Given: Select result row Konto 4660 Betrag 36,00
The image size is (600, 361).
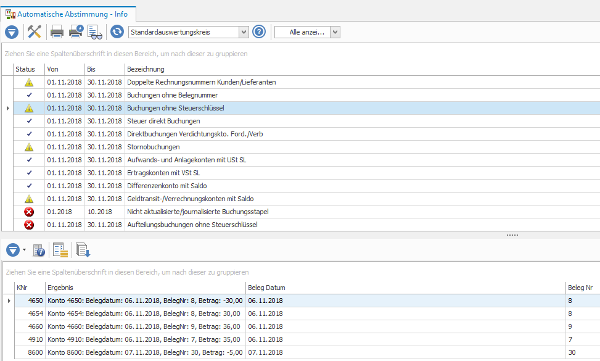Looking at the screenshot, I should (144, 327).
